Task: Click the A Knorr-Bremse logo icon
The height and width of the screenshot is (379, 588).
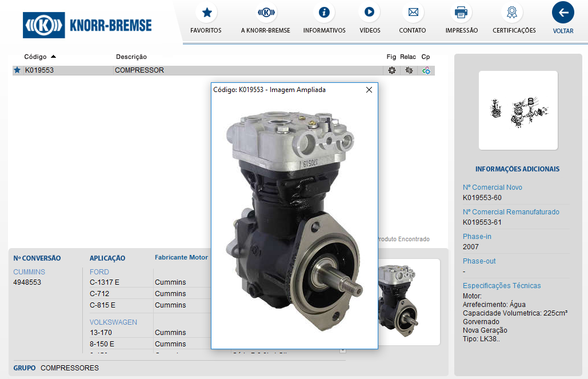Action: click(266, 13)
